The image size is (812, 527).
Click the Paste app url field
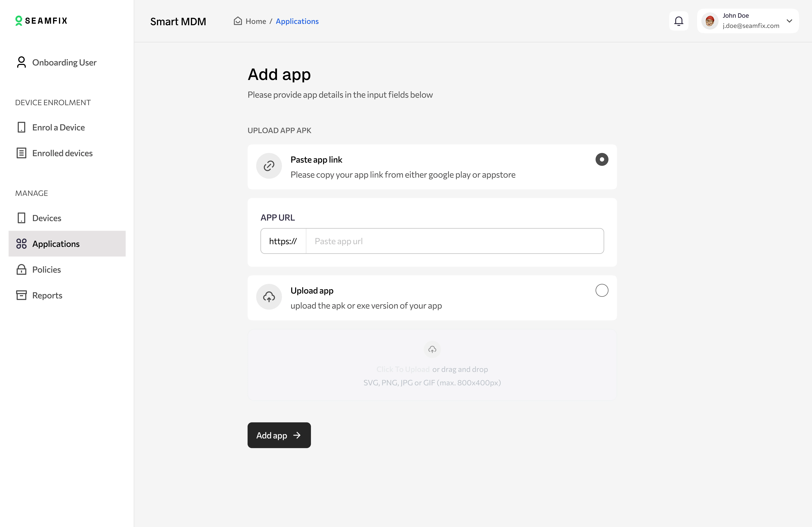(x=454, y=241)
